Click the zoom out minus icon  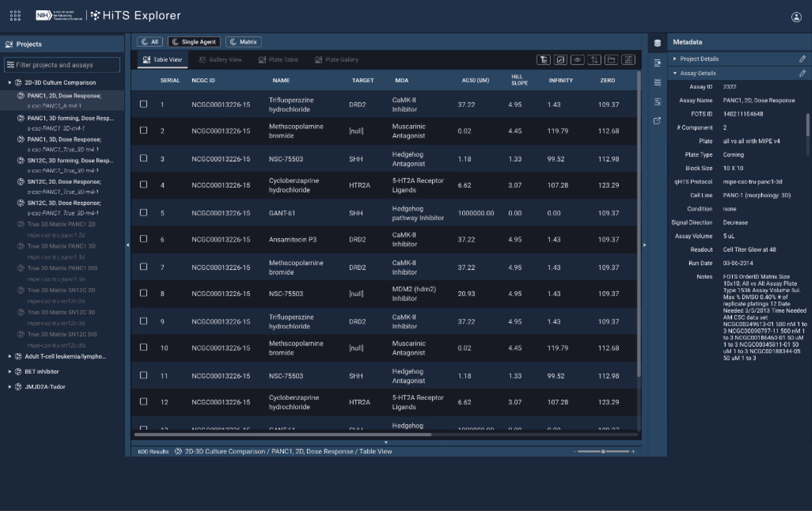(574, 451)
